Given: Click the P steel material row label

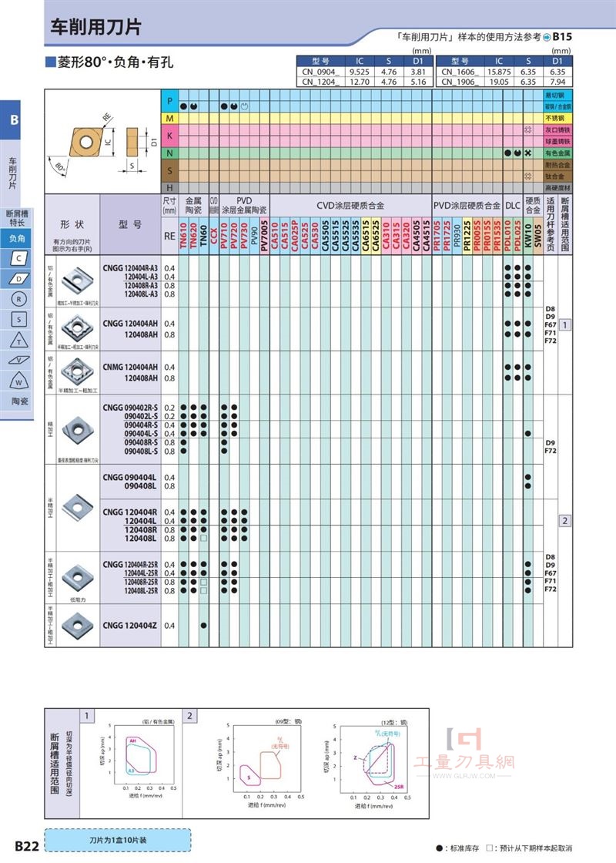Looking at the screenshot, I should click(169, 101).
